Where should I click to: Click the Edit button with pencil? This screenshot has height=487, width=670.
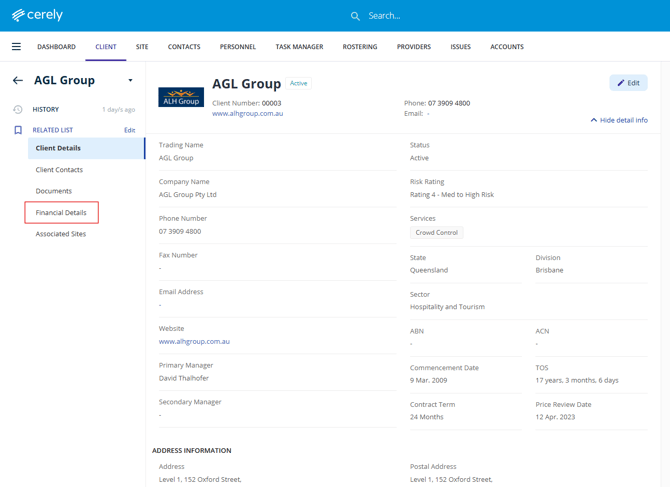point(628,83)
